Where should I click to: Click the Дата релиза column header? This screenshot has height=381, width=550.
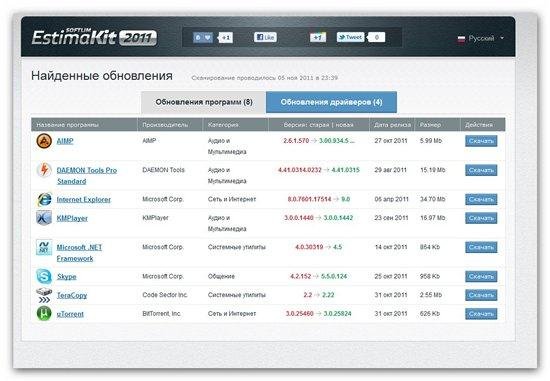392,125
